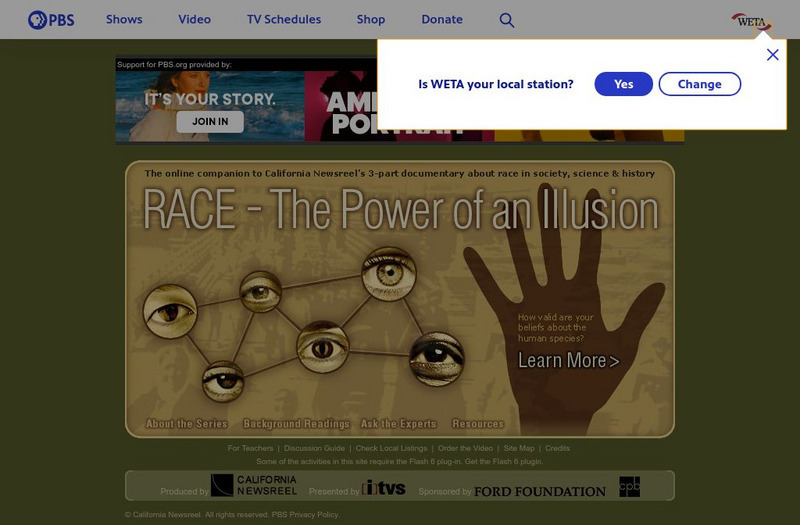800x525 pixels.
Task: Click Check Local Listings
Action: point(391,448)
